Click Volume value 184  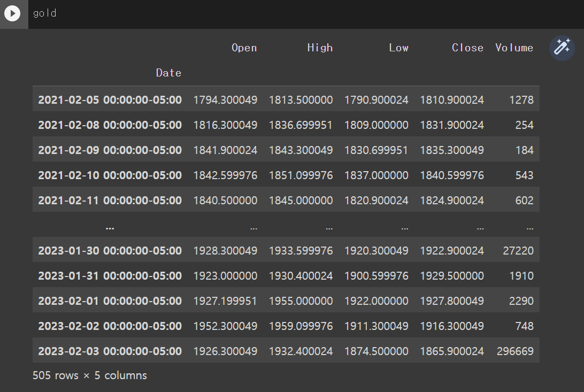point(525,150)
